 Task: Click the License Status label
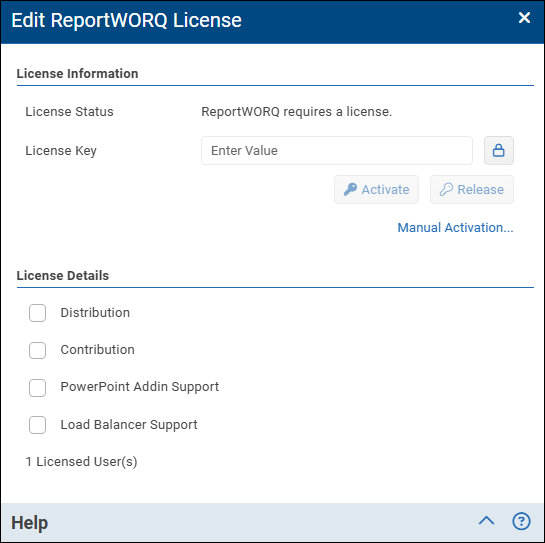click(70, 112)
